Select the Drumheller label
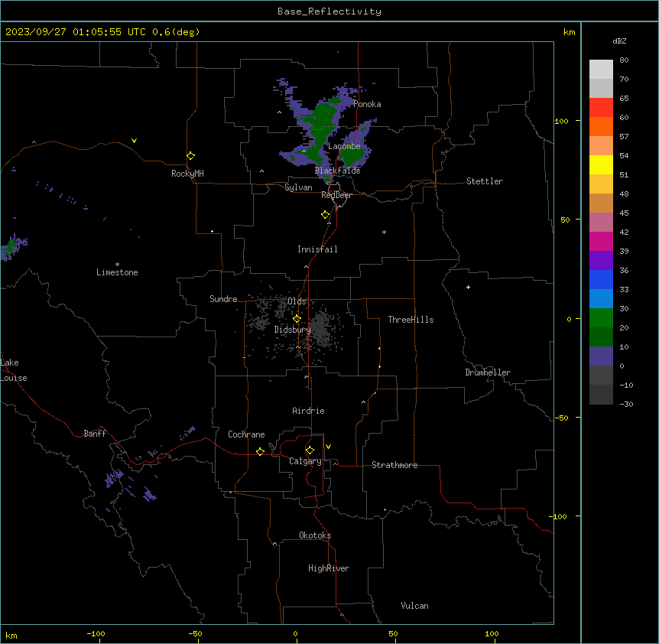659x644 pixels. [x=488, y=372]
